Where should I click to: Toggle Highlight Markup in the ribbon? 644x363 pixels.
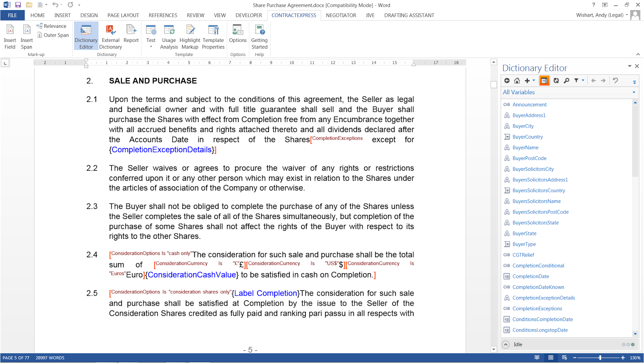[x=190, y=37]
